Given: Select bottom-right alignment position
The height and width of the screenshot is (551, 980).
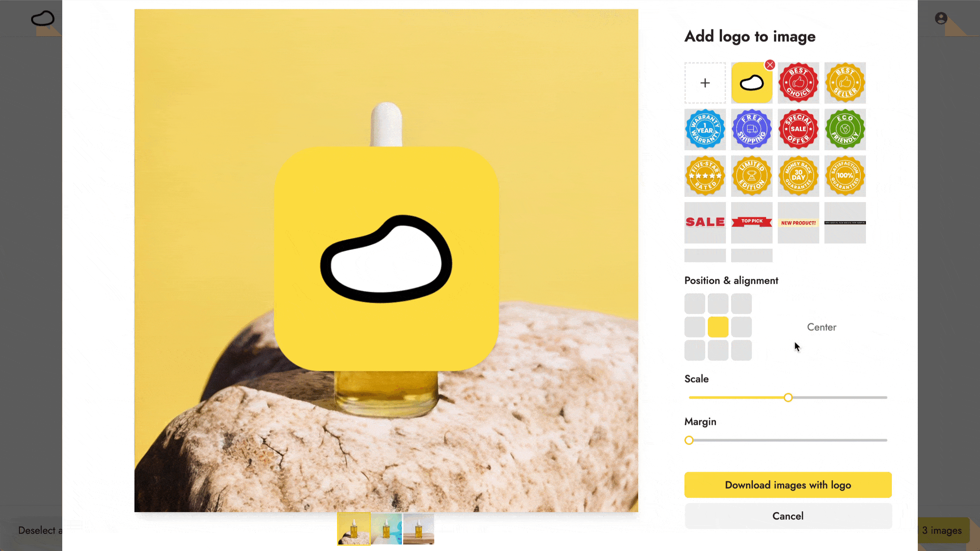Looking at the screenshot, I should coord(741,350).
